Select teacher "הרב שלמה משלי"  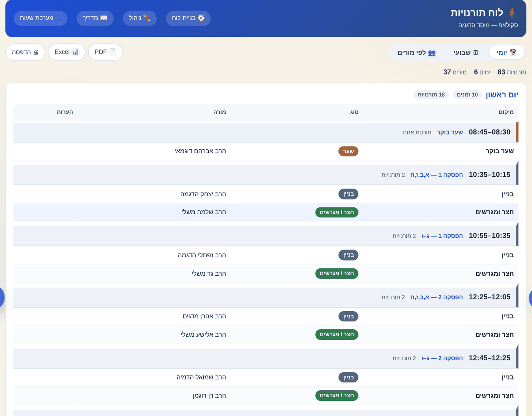[204, 212]
